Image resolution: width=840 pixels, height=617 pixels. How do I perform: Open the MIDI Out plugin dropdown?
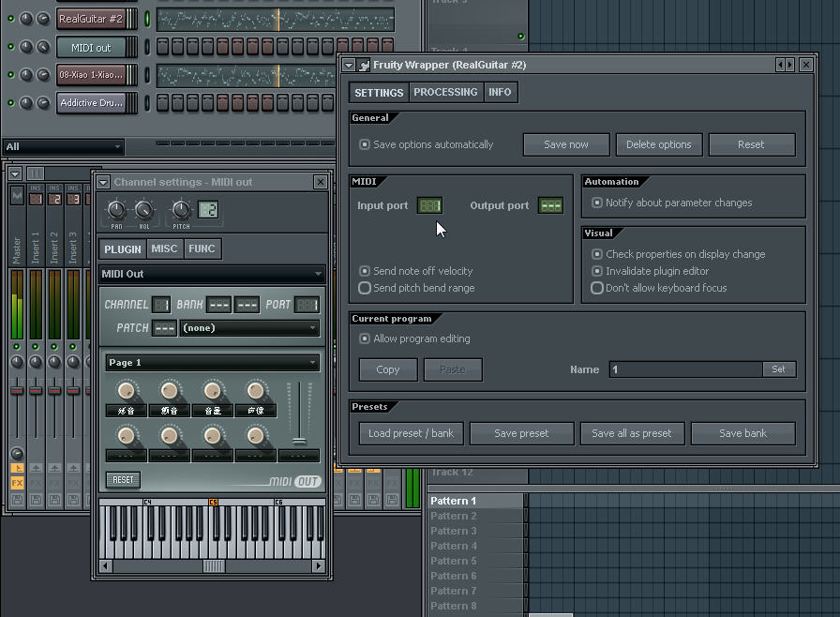[x=212, y=274]
